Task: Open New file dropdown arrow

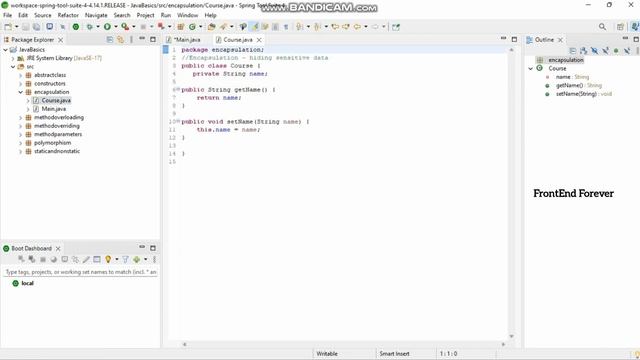Action: point(17,27)
